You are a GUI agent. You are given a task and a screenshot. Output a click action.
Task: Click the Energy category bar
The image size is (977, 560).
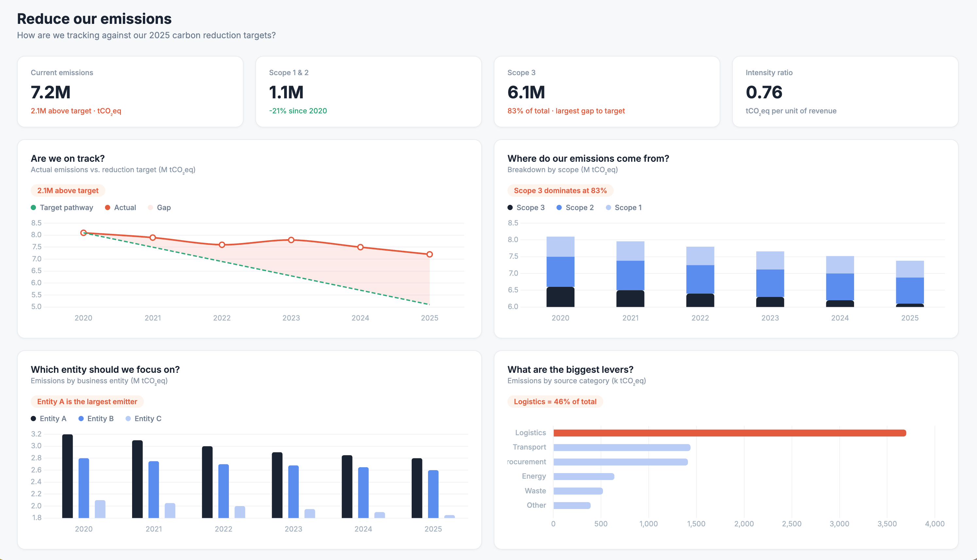(583, 477)
